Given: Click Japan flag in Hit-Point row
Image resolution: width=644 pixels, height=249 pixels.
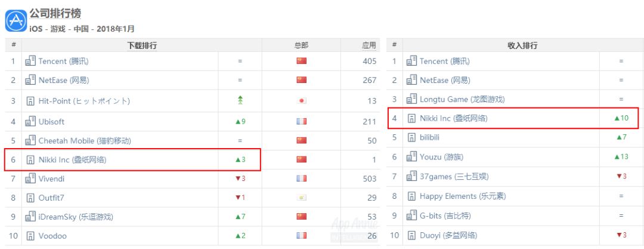Looking at the screenshot, I should point(301,101).
